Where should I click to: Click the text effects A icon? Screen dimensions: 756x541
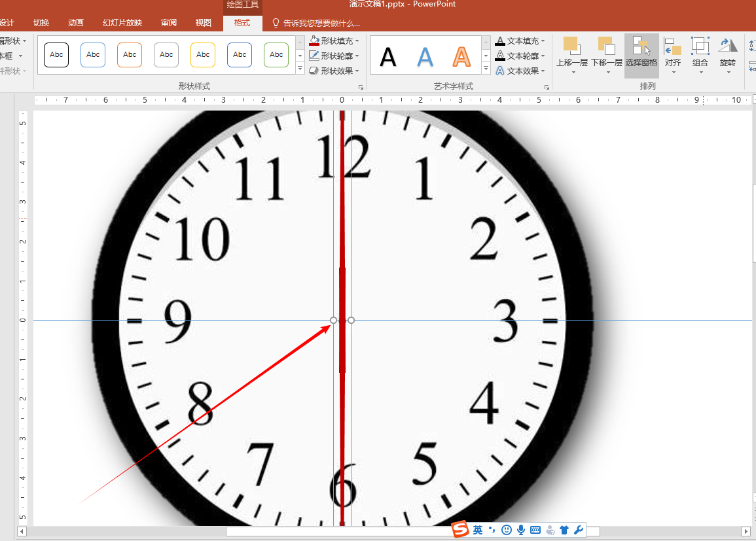pos(500,71)
